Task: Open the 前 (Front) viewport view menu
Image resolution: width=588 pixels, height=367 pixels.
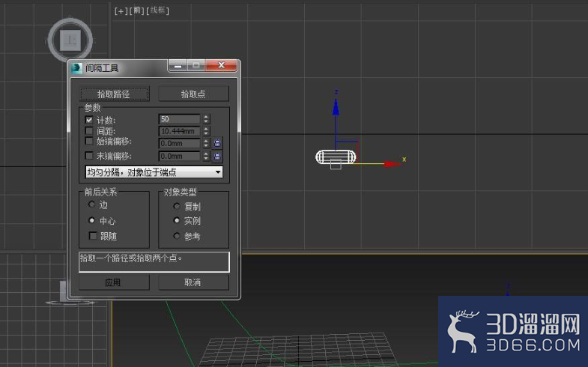Action: 137,10
